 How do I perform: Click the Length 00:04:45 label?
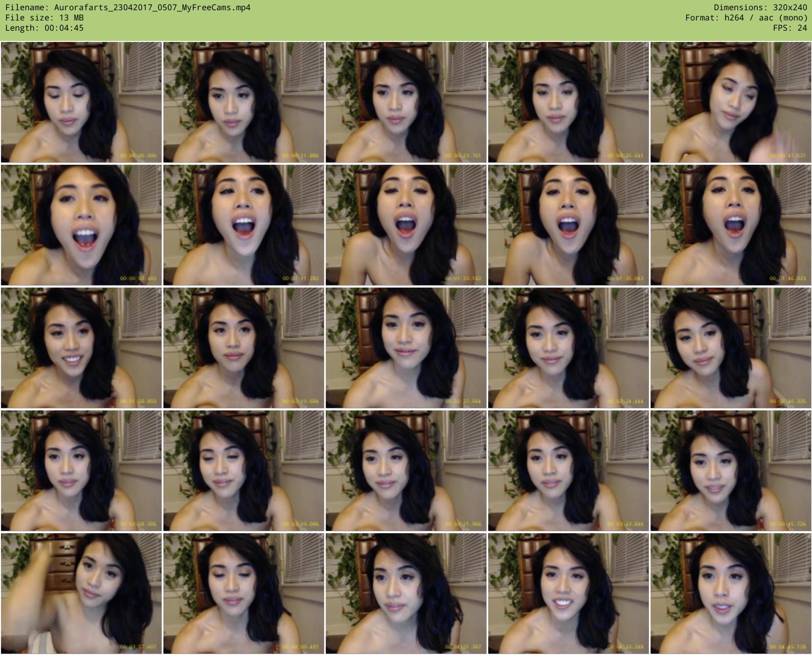(44, 28)
